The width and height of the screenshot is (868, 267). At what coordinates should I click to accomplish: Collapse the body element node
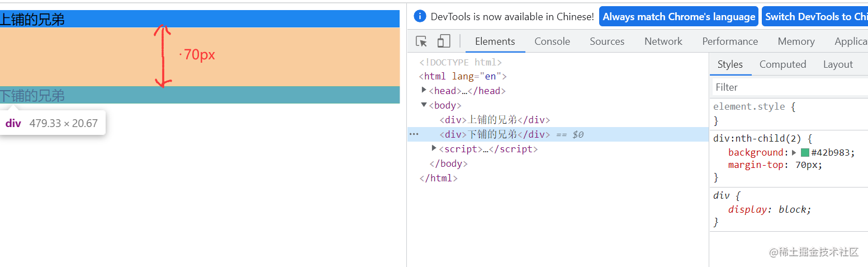point(424,105)
